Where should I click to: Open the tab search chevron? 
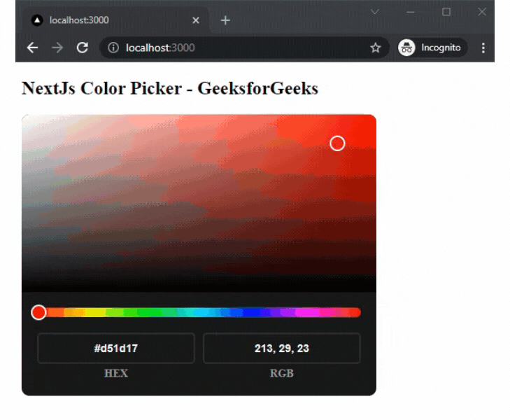375,12
